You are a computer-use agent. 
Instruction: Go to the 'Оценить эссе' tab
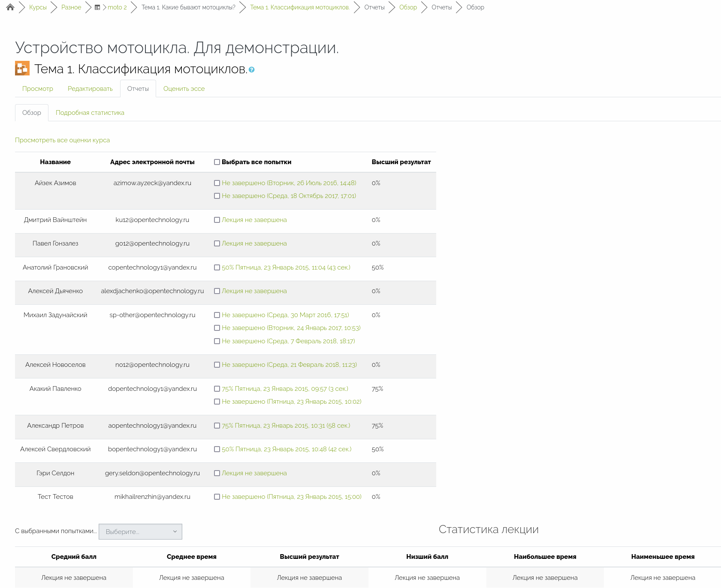click(184, 89)
